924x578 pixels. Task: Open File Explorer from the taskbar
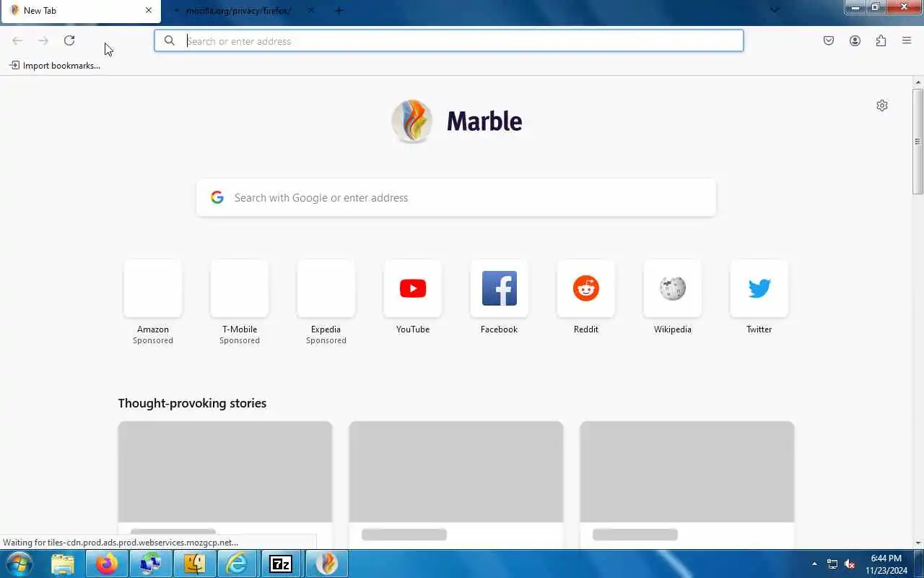tap(63, 564)
